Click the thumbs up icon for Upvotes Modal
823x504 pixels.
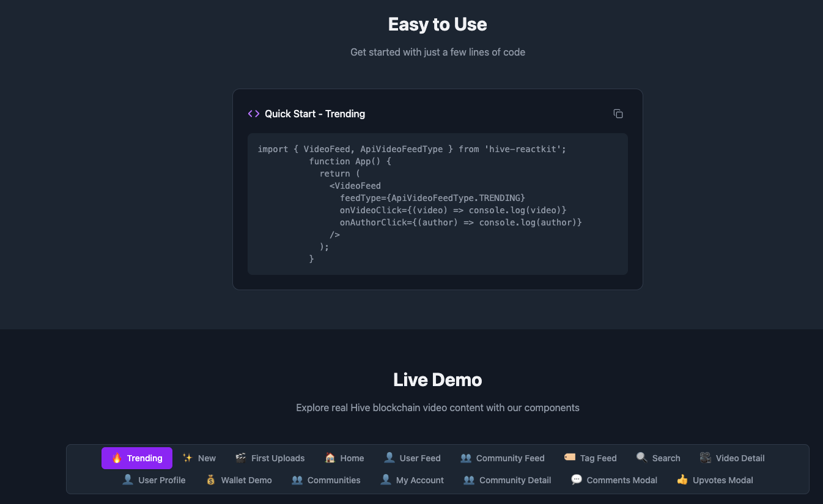pos(682,480)
